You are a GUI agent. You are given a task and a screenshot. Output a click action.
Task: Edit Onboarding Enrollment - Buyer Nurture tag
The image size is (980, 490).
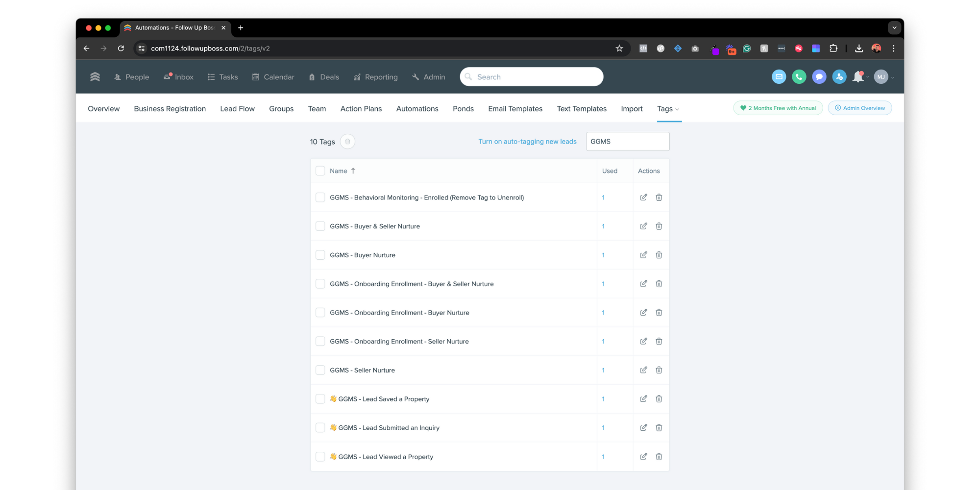tap(643, 313)
